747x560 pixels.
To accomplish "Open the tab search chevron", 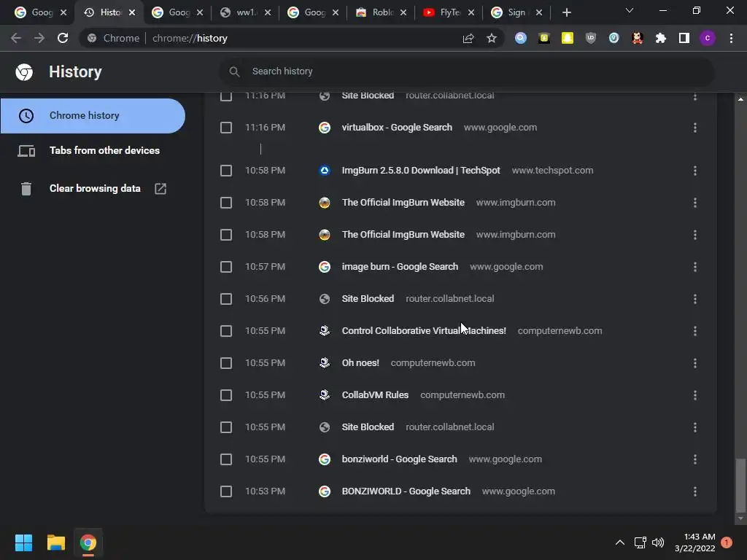I will [630, 10].
